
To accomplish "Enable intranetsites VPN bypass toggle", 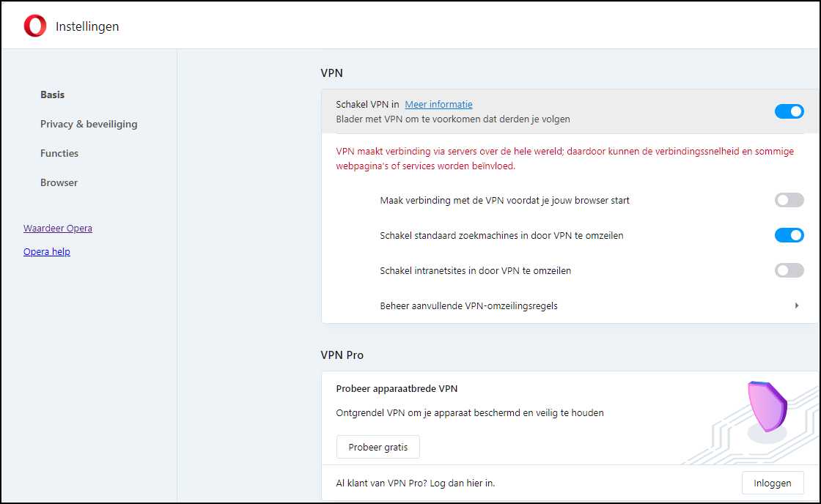I will tap(789, 270).
